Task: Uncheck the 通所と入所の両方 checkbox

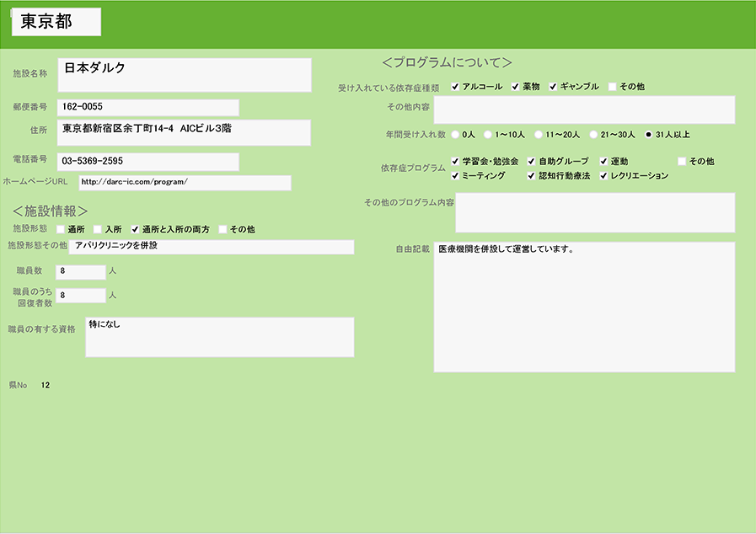Action: (x=135, y=229)
